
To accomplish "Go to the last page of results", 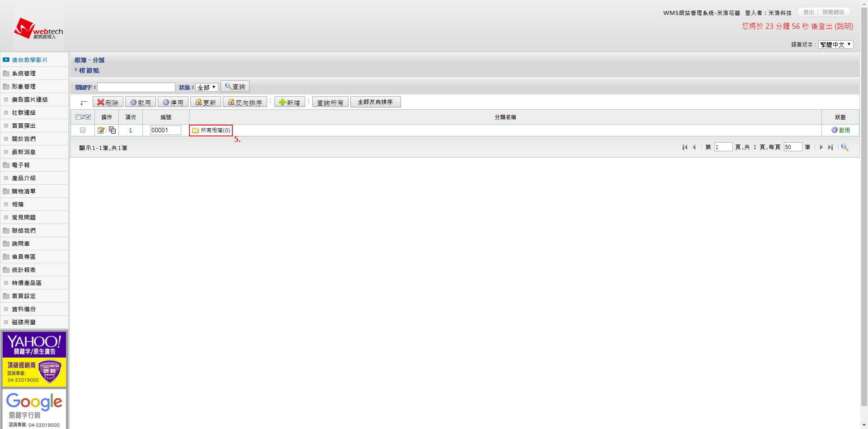I will click(830, 147).
